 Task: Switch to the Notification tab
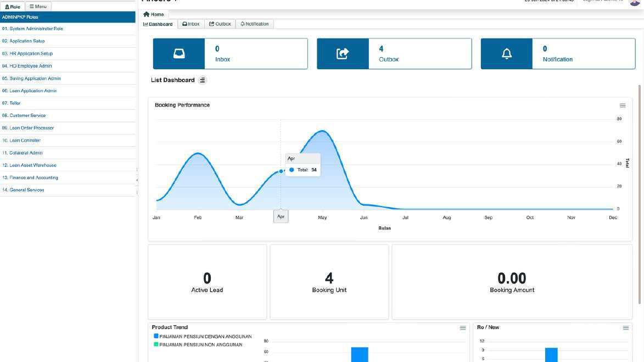pyautogui.click(x=255, y=24)
